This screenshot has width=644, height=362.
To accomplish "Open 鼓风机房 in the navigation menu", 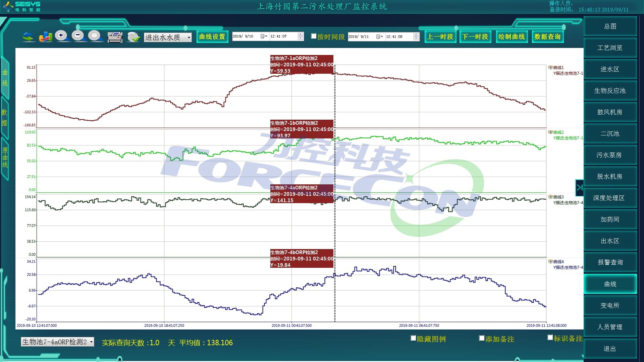I will (610, 112).
